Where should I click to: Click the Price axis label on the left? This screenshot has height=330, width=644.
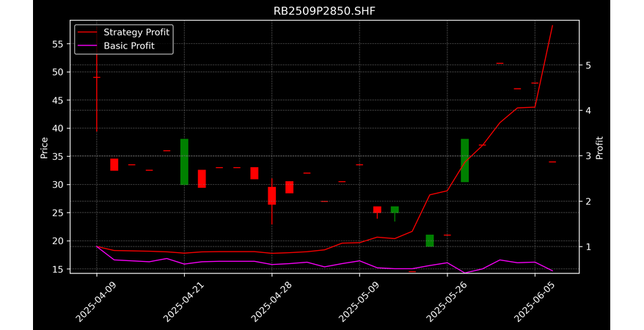[x=44, y=148]
